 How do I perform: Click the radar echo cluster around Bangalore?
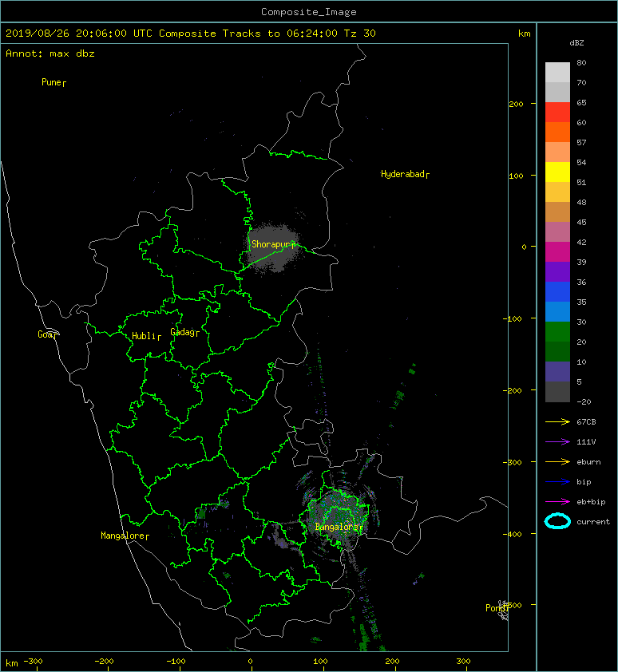coord(339,516)
